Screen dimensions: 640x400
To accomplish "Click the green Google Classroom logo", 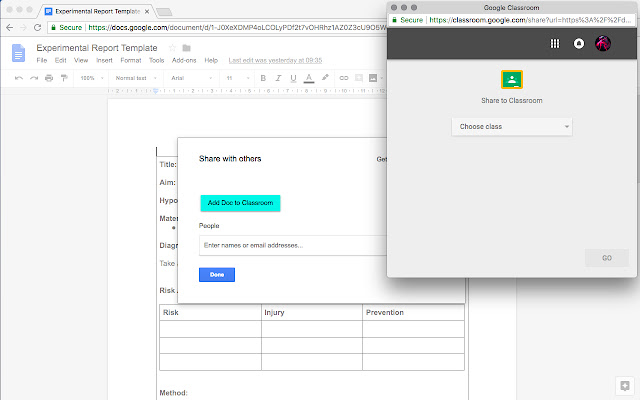I will (x=512, y=81).
